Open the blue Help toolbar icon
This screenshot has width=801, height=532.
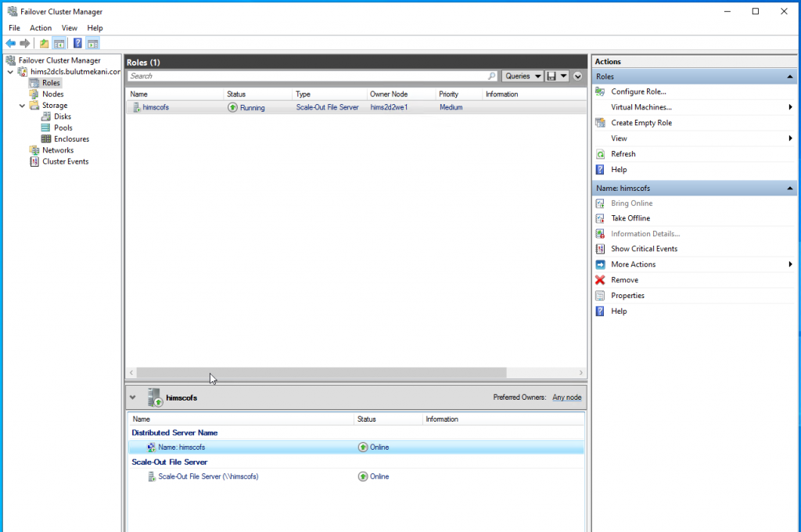pos(77,44)
